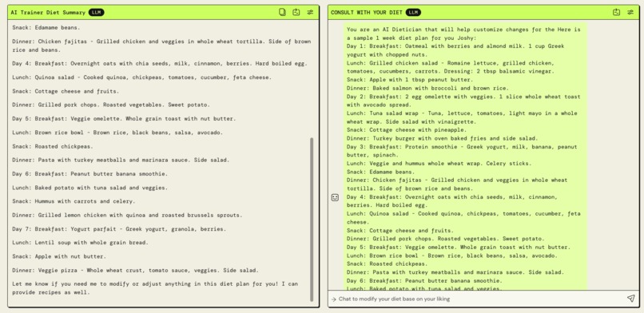Screen dimensions: 644x313
Task: Click the vertical scrollbar in the Diet Summary panel
Action: (x=312, y=220)
